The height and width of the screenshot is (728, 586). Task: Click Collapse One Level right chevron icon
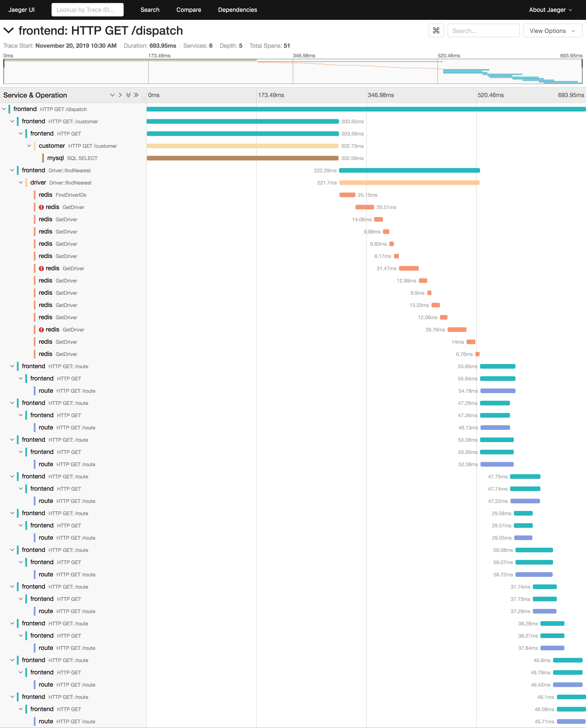(x=120, y=95)
